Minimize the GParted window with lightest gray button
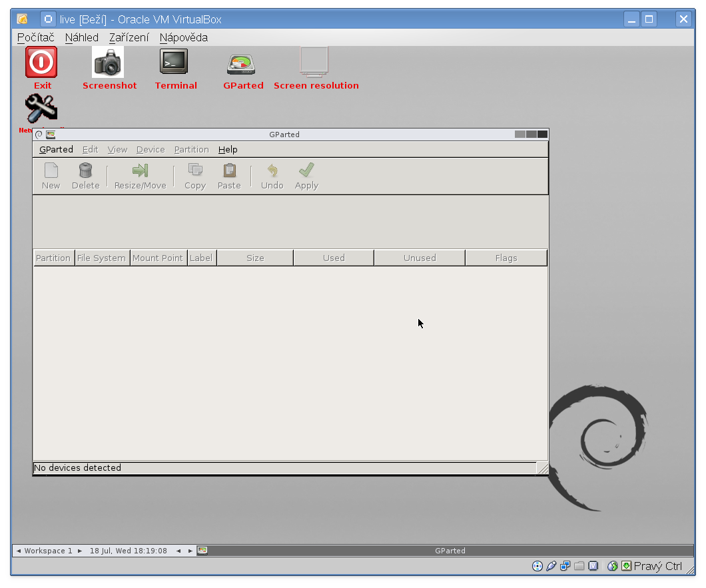The width and height of the screenshot is (706, 588). [520, 134]
